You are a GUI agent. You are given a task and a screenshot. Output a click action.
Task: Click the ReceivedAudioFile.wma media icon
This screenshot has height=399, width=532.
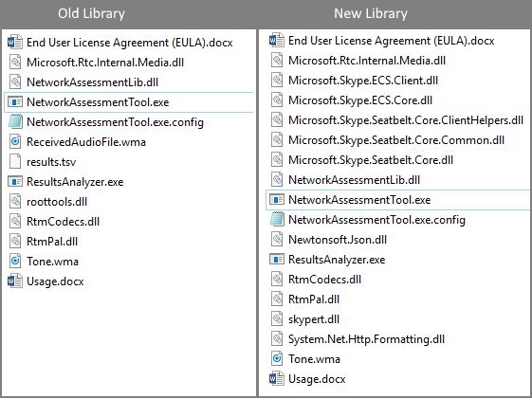(x=15, y=142)
